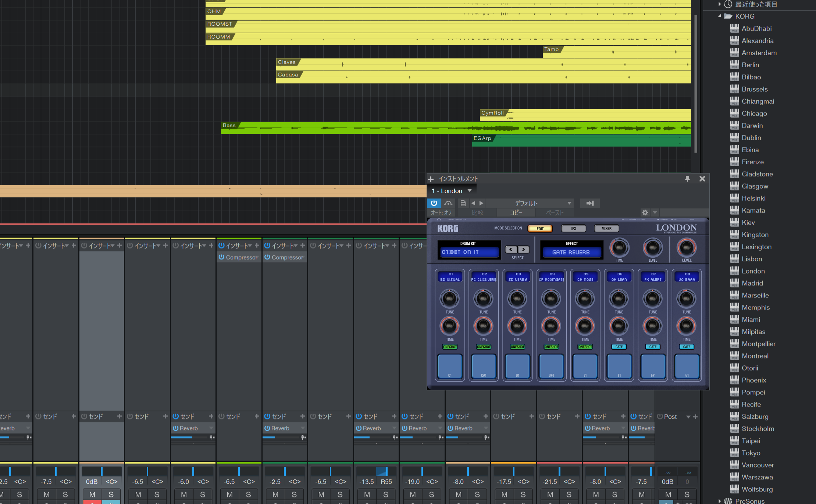816x504 pixels.
Task: Switch KORG mode to MIXER
Action: (606, 228)
